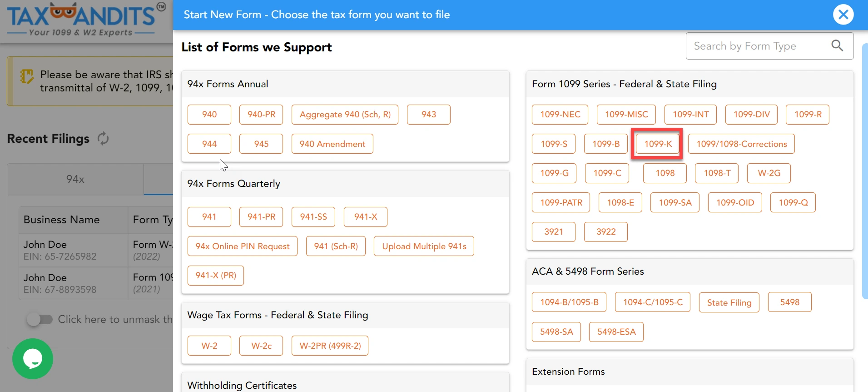
Task: Choose Form 940-PR
Action: 261,115
